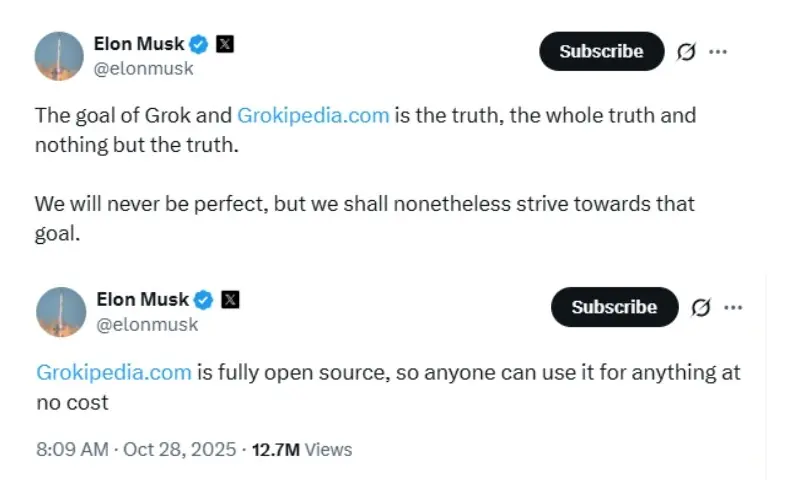The height and width of the screenshot is (480, 800).
Task: Click the Grok icon beside first Subscribe button
Action: click(x=686, y=52)
